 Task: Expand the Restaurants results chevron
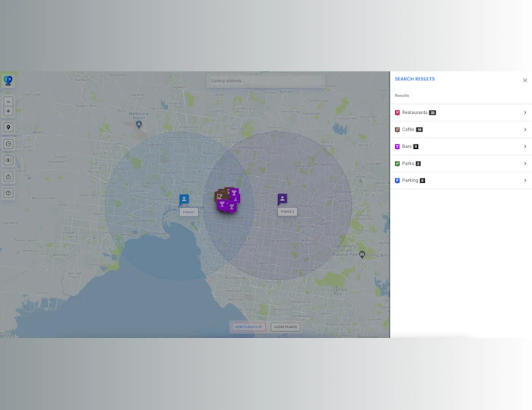(x=525, y=112)
